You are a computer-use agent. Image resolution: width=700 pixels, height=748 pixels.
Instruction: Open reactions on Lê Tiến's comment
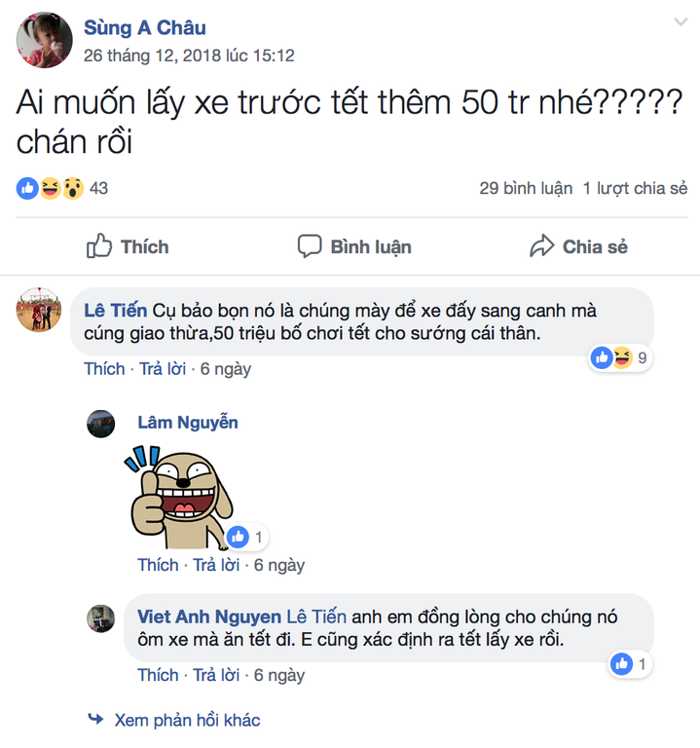(620, 357)
